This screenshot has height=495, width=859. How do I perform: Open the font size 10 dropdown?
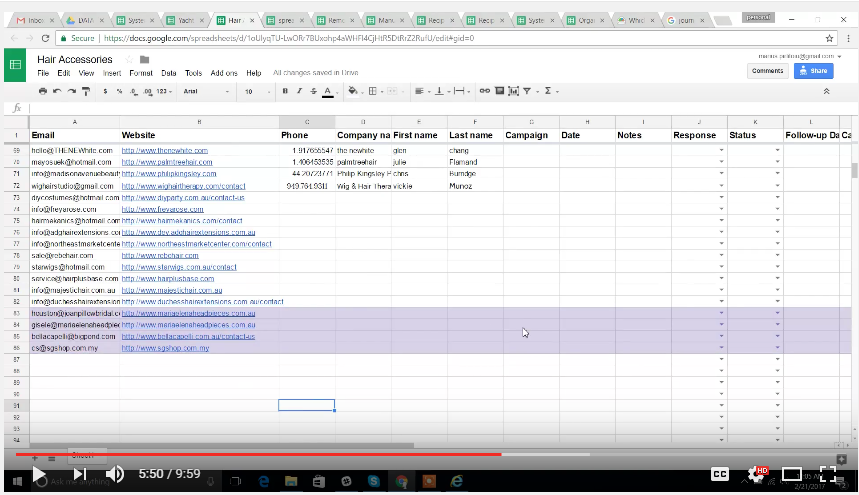coord(256,91)
